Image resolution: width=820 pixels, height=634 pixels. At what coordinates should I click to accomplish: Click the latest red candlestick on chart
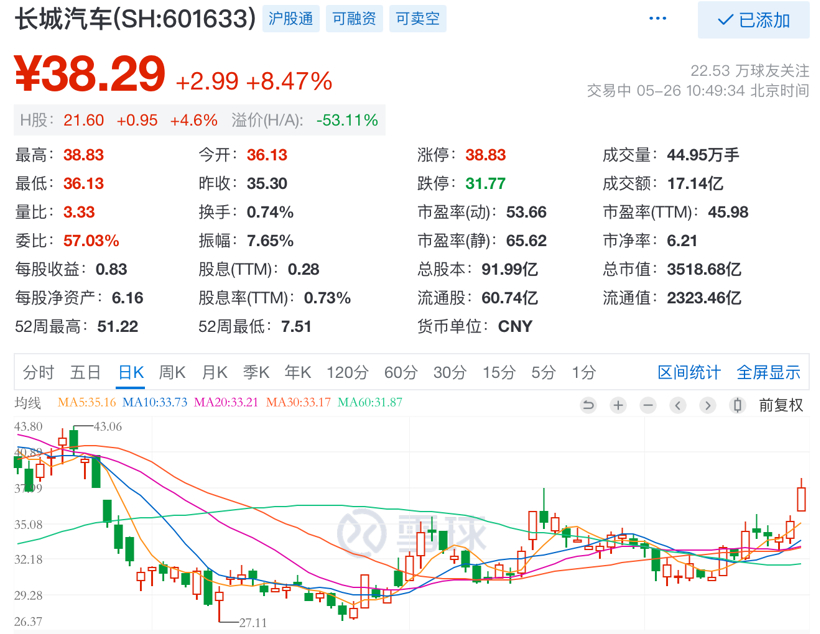pyautogui.click(x=801, y=498)
